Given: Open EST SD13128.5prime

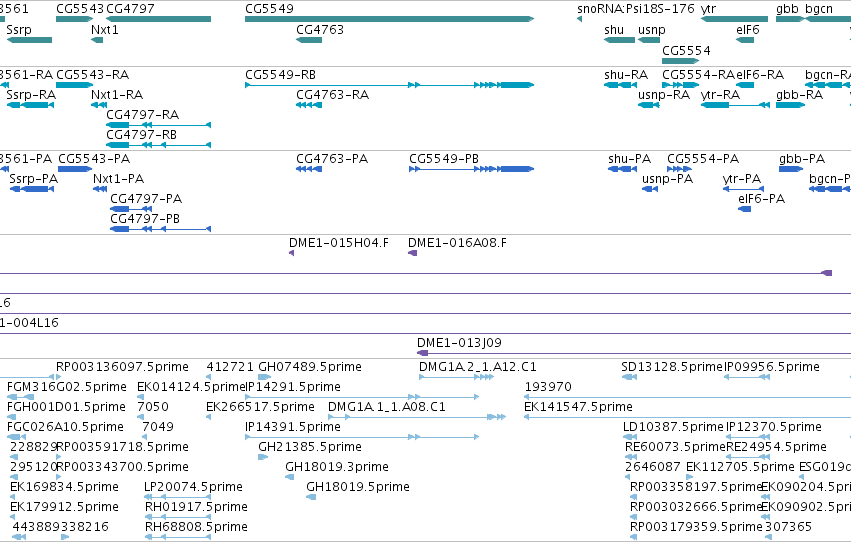Looking at the screenshot, I should (672, 367).
